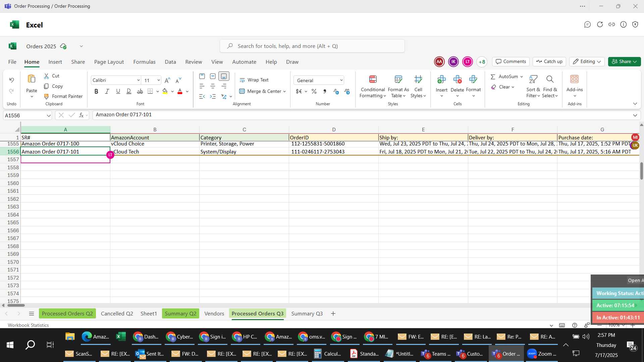
Task: Open File Explorer from taskbar
Action: (70, 337)
